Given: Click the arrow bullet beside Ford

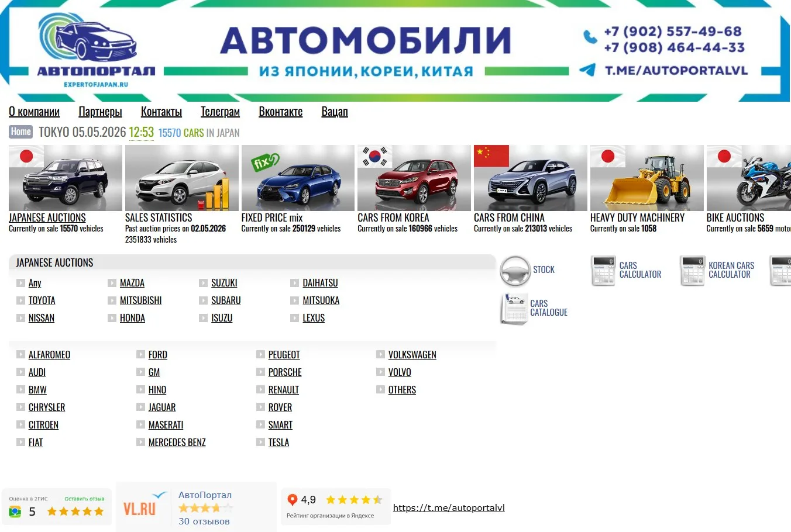Looking at the screenshot, I should coord(141,354).
